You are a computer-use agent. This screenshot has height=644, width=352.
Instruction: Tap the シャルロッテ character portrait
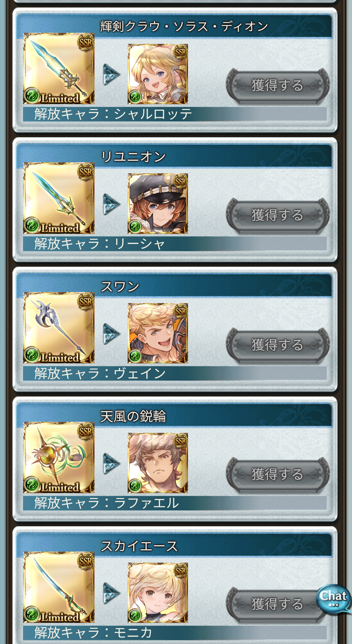pyautogui.click(x=158, y=74)
